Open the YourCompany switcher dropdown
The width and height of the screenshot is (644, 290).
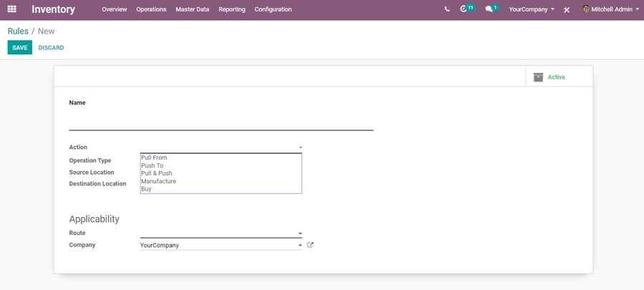pos(531,9)
